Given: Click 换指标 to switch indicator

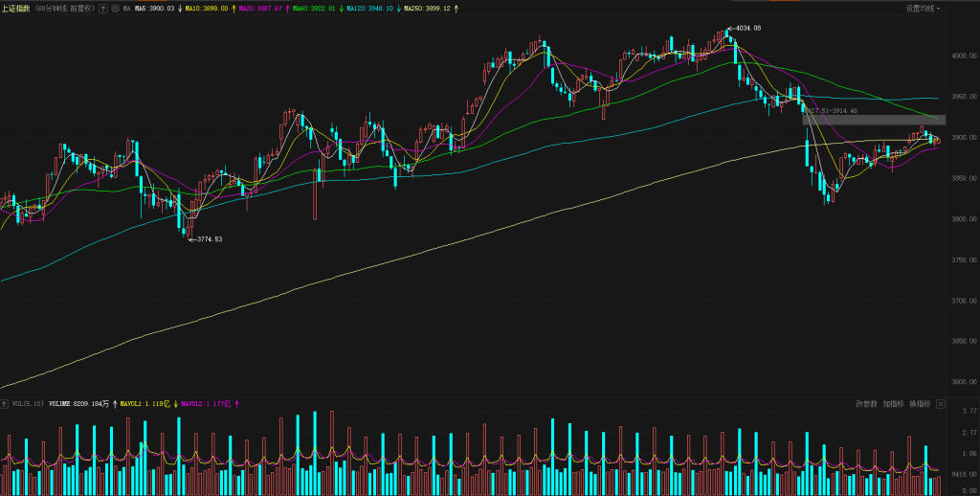Looking at the screenshot, I should [x=919, y=404].
